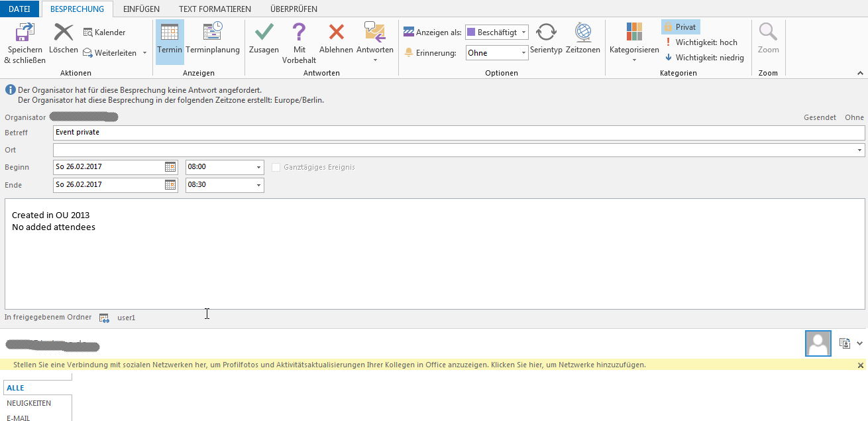Image resolution: width=868 pixels, height=421 pixels.
Task: Click the Kalender button
Action: coord(104,32)
